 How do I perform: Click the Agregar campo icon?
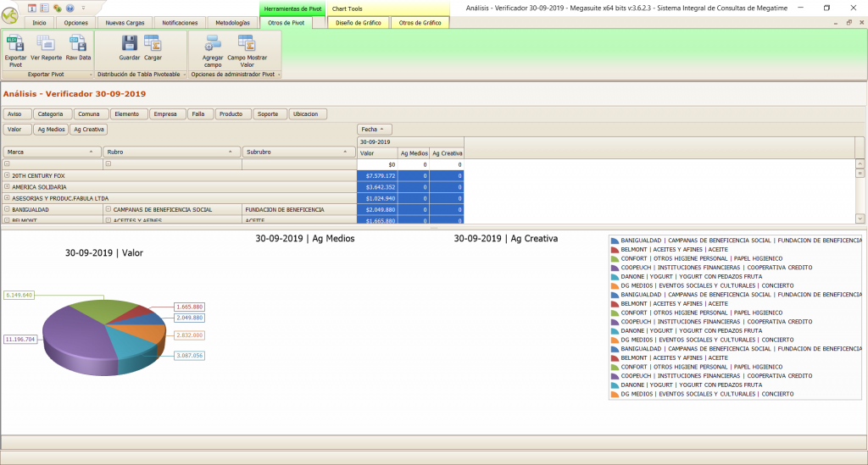(213, 43)
